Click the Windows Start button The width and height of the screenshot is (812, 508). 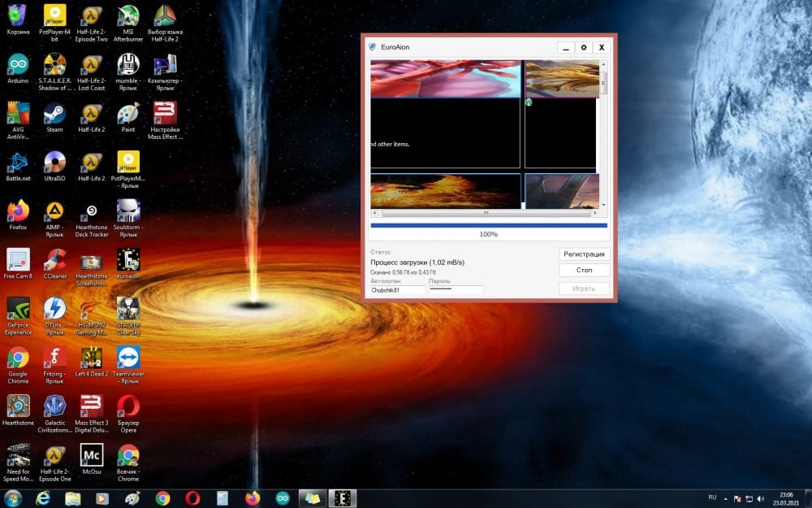(14, 498)
